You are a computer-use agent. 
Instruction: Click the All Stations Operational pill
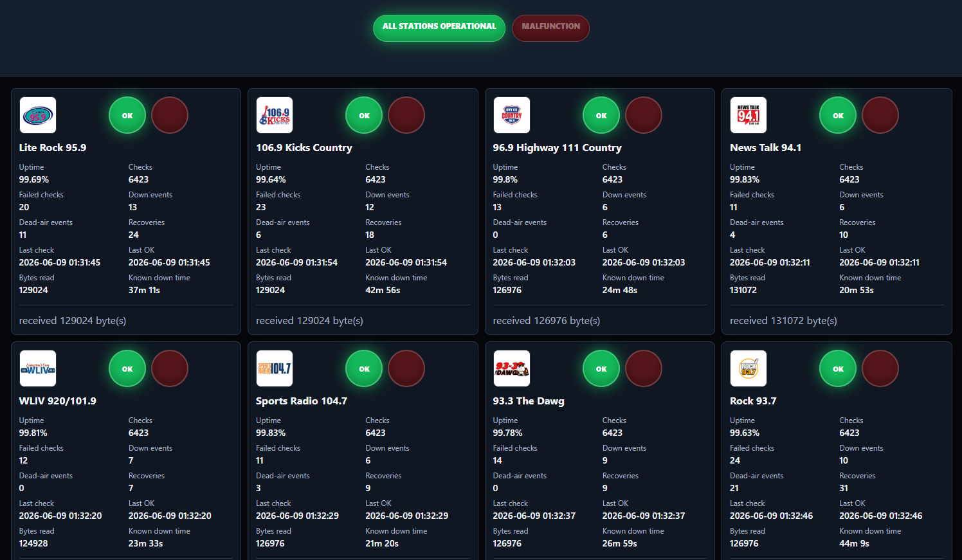tap(439, 28)
